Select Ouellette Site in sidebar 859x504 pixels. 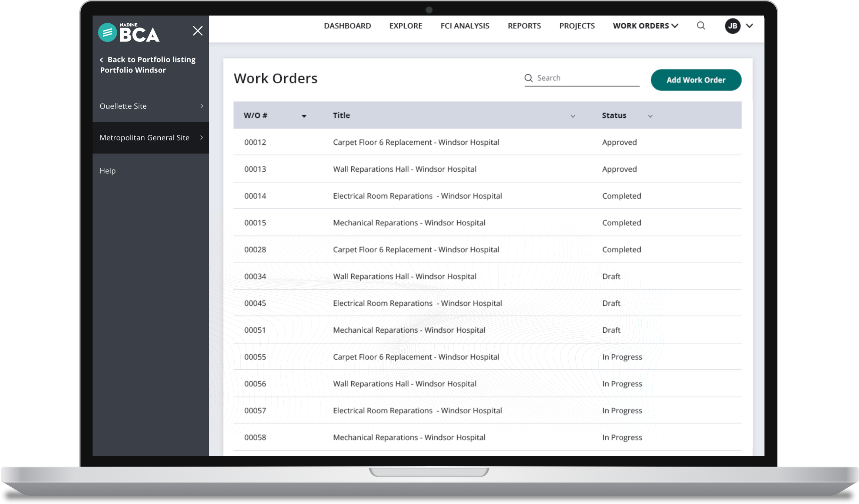151,106
